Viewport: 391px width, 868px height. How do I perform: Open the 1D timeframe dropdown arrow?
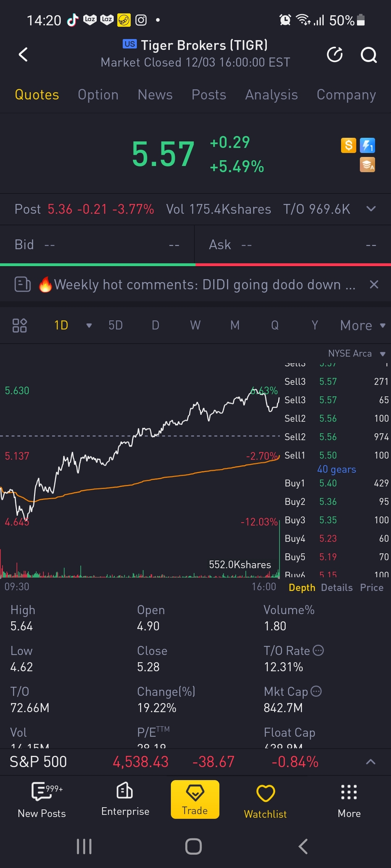click(89, 325)
